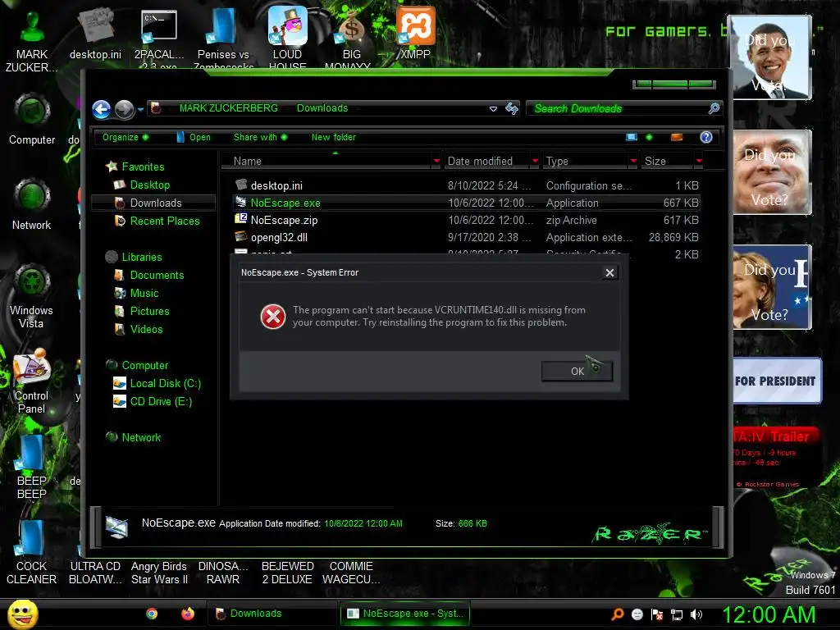Open the Windows Vista recycle bin icon
Viewport: 840px width, 630px height.
[32, 297]
